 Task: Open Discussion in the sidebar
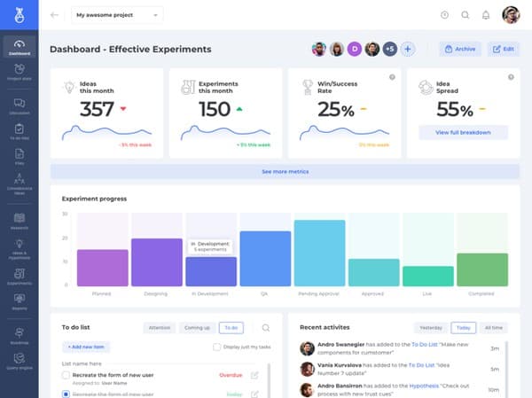(x=19, y=106)
